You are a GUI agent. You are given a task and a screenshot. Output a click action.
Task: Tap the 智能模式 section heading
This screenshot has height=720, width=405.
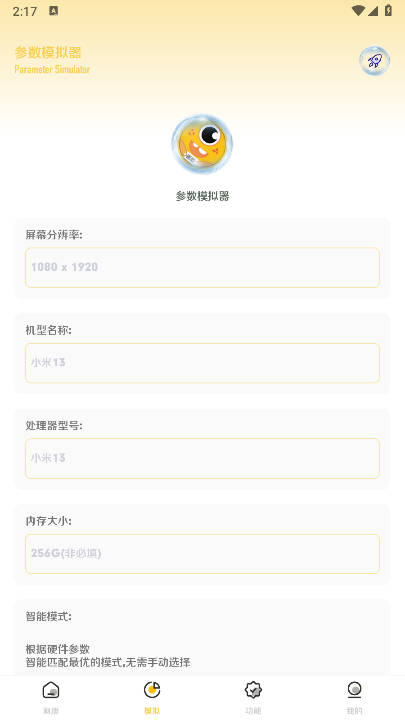49,617
